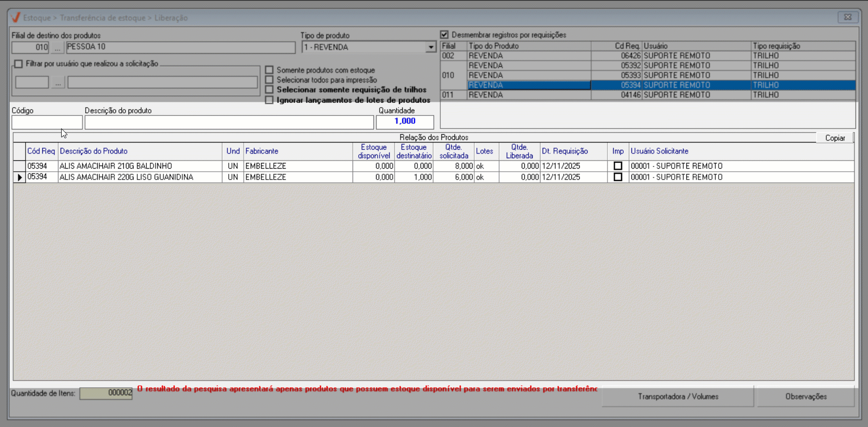868x427 pixels.
Task: Enable Ignorar lançamentos de lotes de produtos
Action: pyautogui.click(x=269, y=100)
